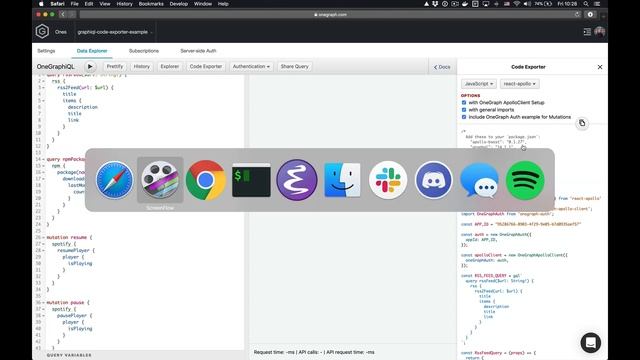
Task: Click the History toolbar button
Action: [142, 67]
